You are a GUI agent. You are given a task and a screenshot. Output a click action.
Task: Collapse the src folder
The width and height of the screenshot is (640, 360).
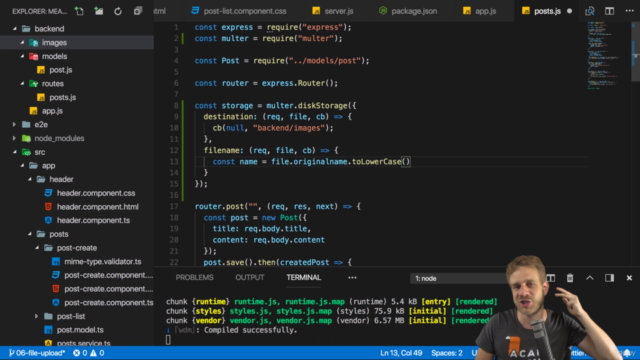click(x=15, y=152)
